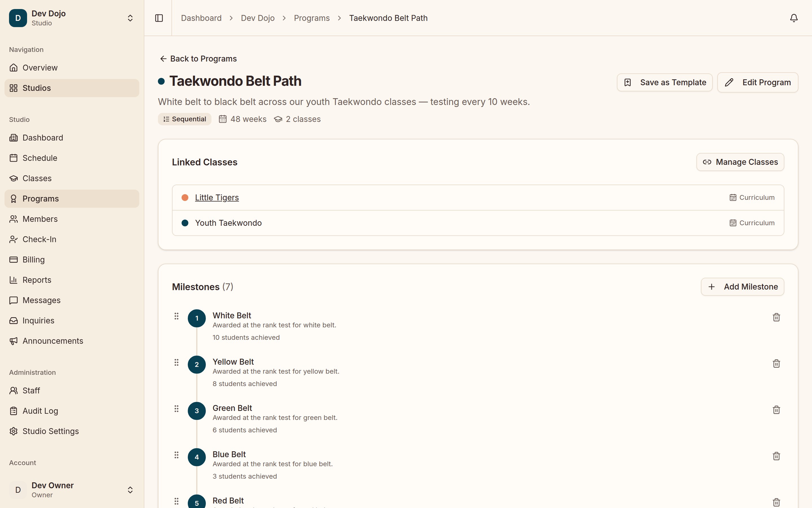Click milestone number 3 badge
This screenshot has width=812, height=508.
click(197, 411)
